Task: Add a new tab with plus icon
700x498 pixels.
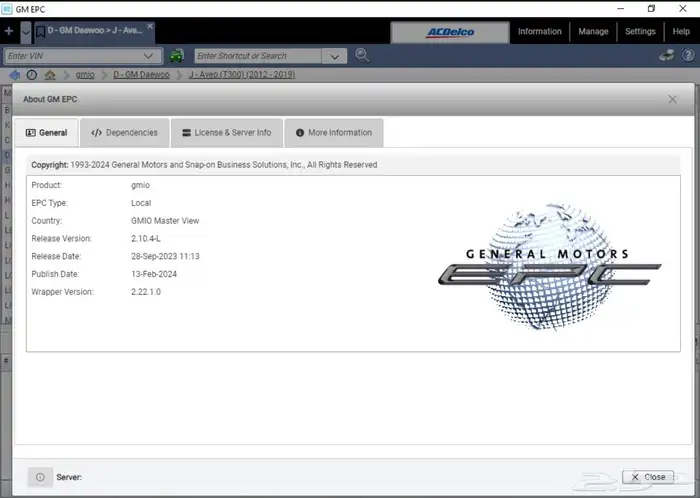Action: pos(9,31)
